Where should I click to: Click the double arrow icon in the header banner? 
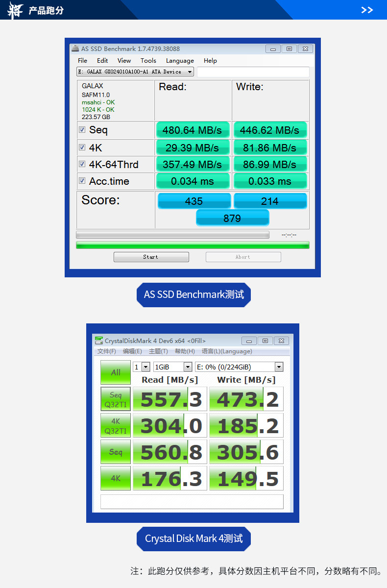[367, 10]
